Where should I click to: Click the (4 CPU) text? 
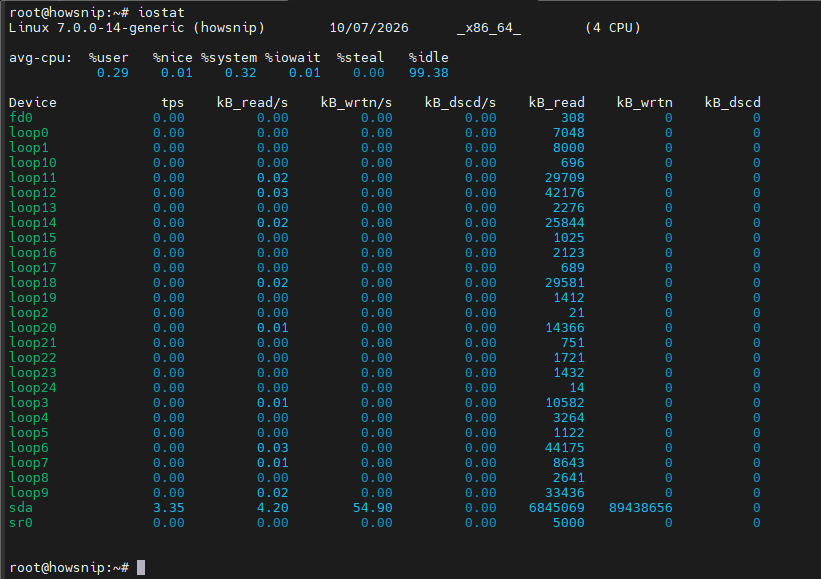[613, 28]
